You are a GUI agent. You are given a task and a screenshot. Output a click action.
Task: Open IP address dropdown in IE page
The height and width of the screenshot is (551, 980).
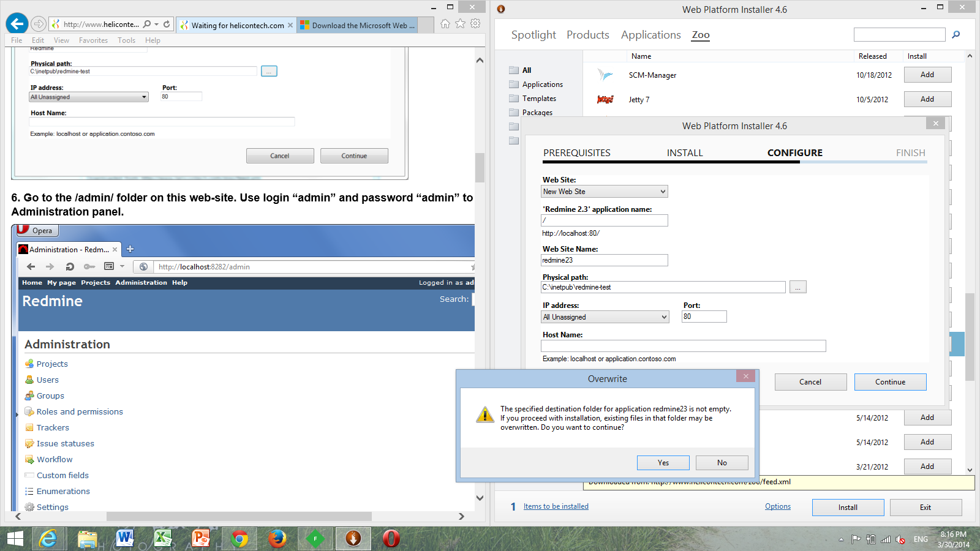pos(89,97)
